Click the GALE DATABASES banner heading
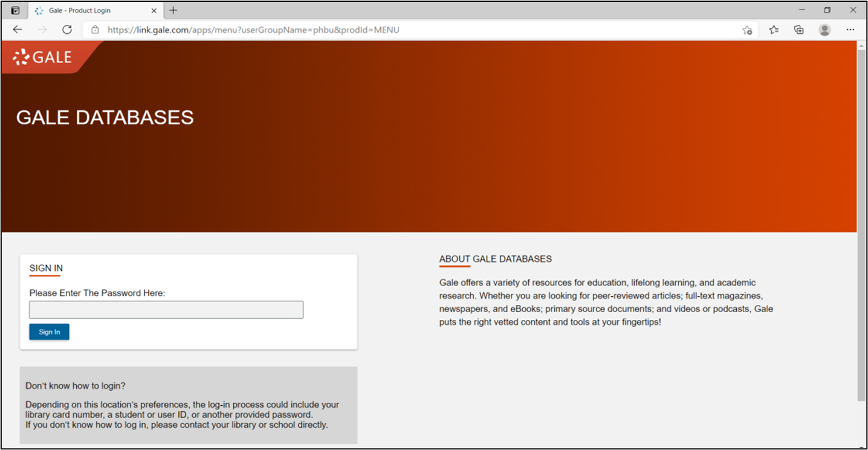This screenshot has height=450, width=868. 105,117
